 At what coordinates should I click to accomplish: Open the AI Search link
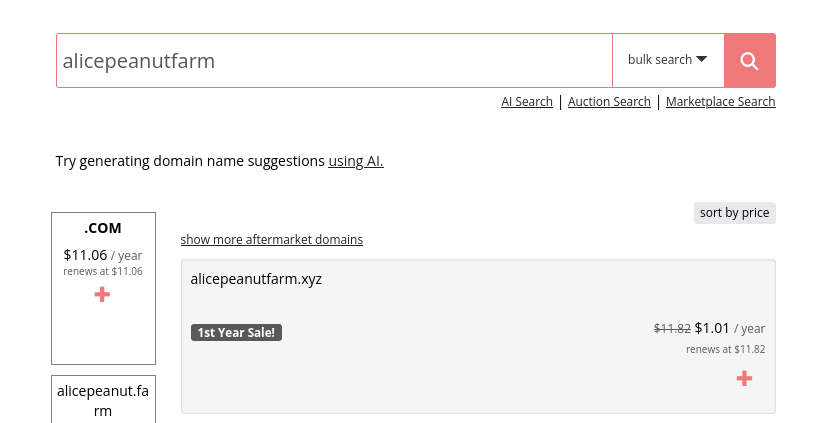click(527, 102)
